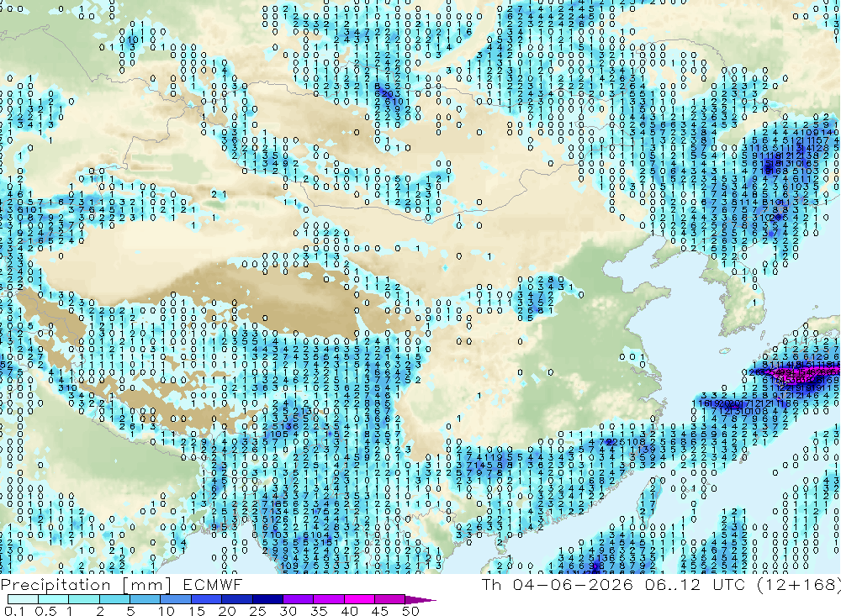The image size is (841, 616).
Task: Click the 'Precipitation' title text
Action: [56, 584]
